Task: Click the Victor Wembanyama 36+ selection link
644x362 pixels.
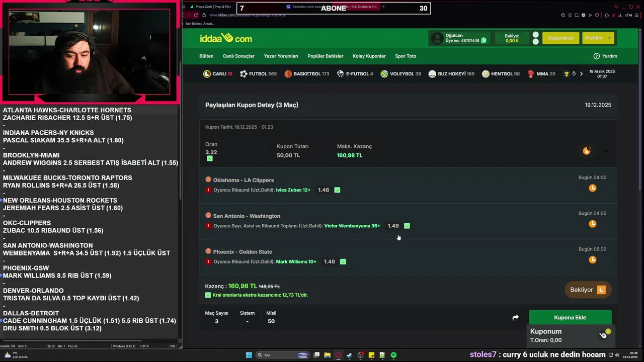Action: 352,226
